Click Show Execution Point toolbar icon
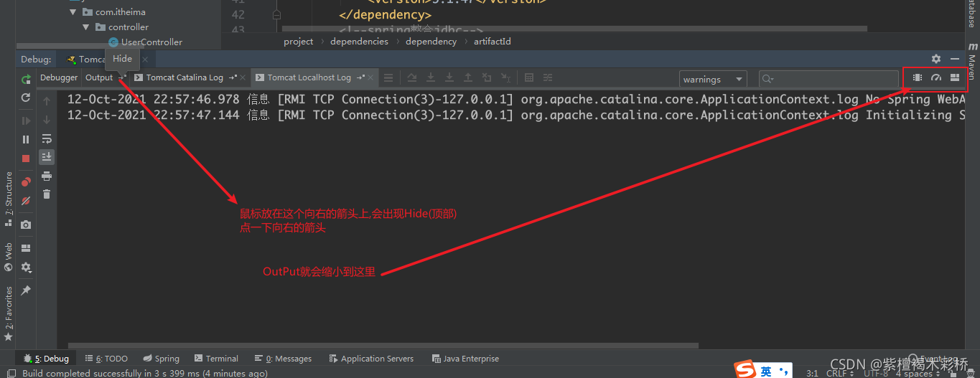980x378 pixels. pyautogui.click(x=388, y=77)
